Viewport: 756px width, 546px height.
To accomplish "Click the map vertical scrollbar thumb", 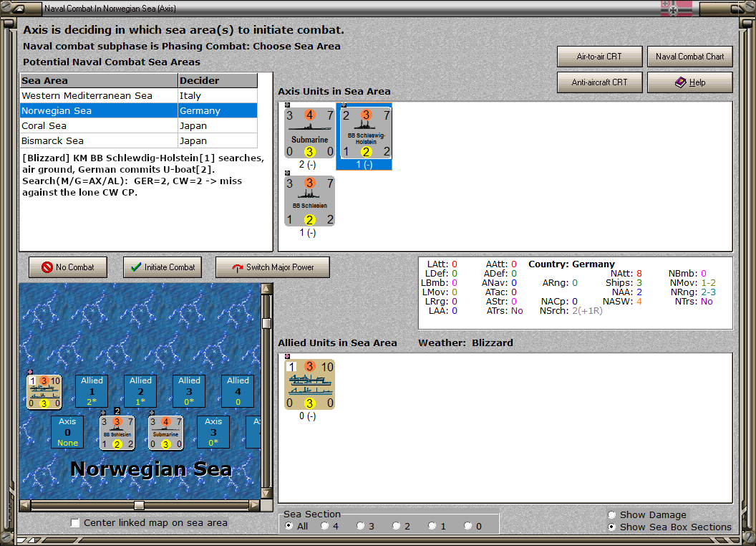I will click(266, 323).
